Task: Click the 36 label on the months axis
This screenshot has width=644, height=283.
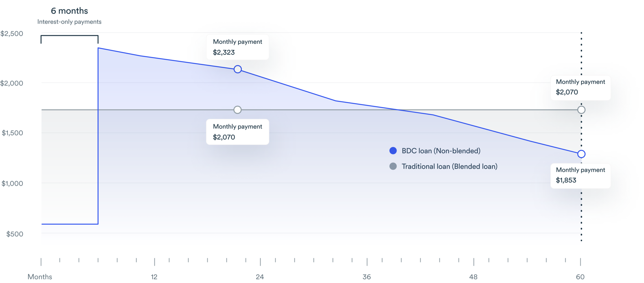Action: [367, 277]
